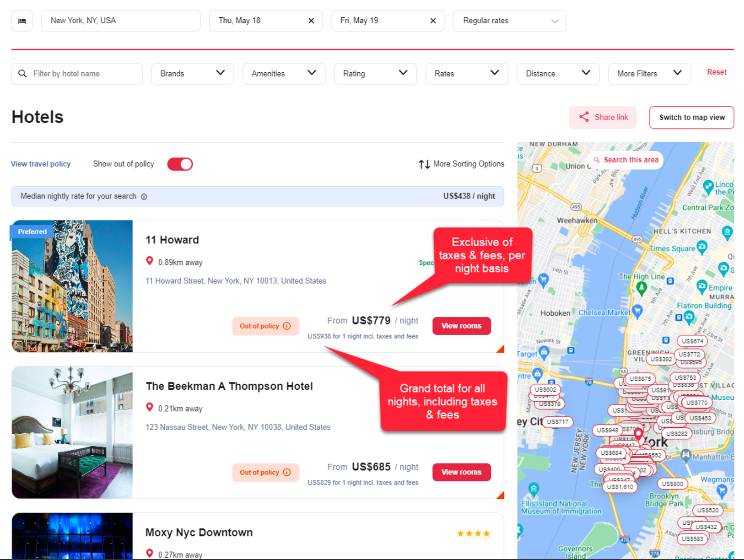Open View travel policy link
The image size is (744, 560).
41,164
